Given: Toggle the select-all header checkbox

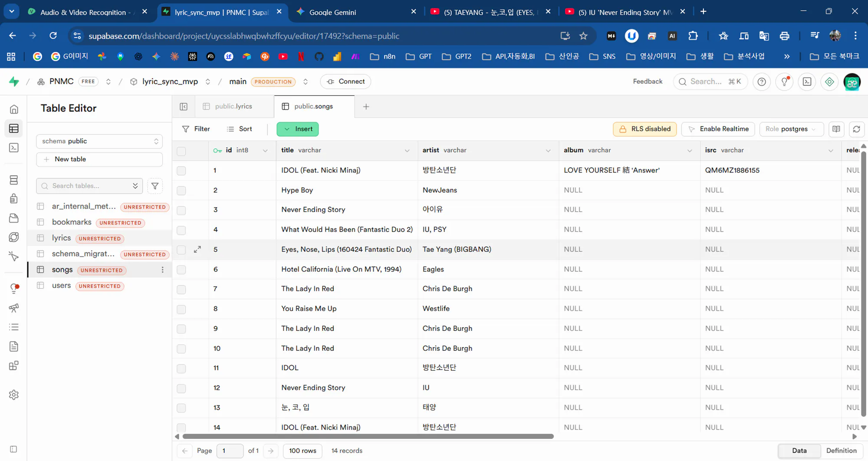Looking at the screenshot, I should 181,150.
